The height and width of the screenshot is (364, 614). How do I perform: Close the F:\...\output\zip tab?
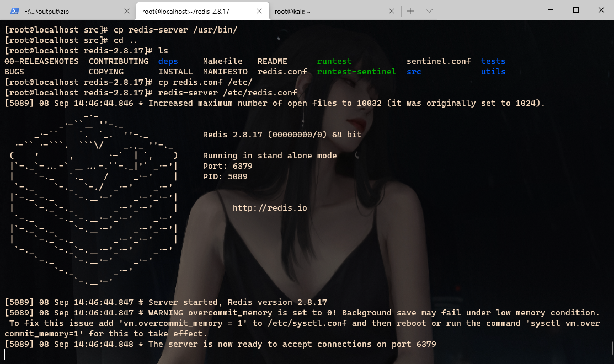point(126,11)
